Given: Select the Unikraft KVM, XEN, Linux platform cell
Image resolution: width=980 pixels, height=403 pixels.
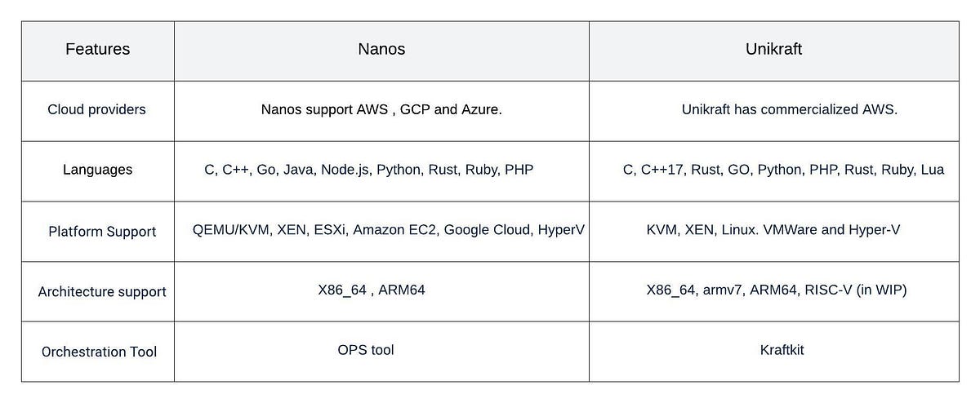Looking at the screenshot, I should click(773, 230).
